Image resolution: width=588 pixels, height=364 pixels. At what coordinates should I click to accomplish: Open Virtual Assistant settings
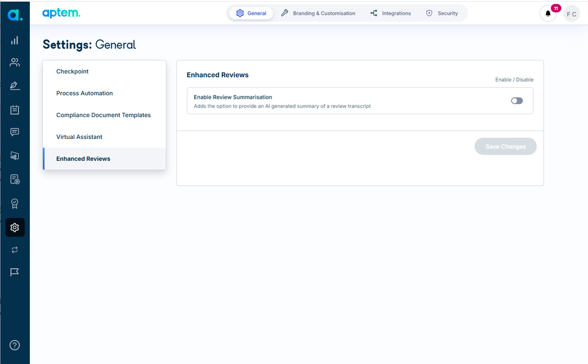click(x=105, y=137)
